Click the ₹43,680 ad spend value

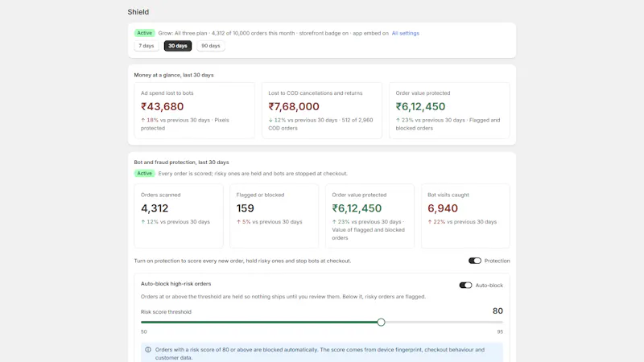pos(163,107)
